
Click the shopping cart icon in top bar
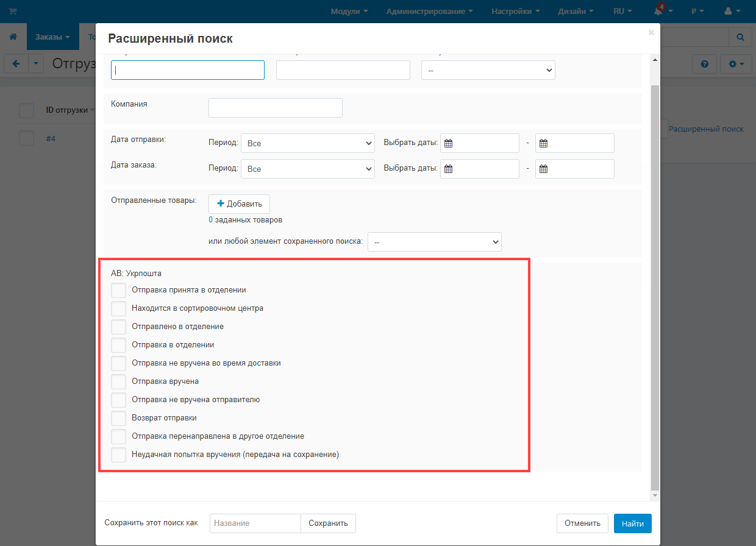pyautogui.click(x=13, y=11)
